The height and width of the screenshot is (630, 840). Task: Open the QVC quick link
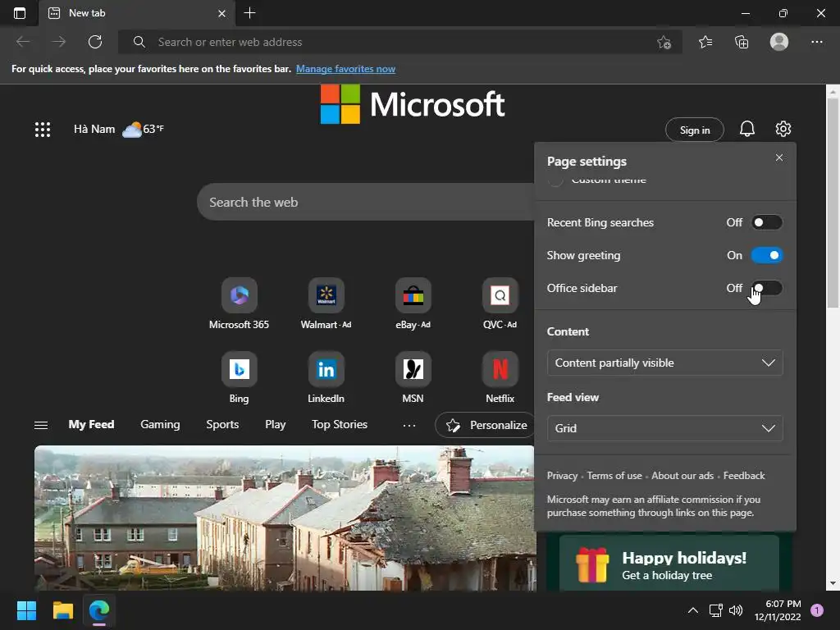pyautogui.click(x=500, y=304)
